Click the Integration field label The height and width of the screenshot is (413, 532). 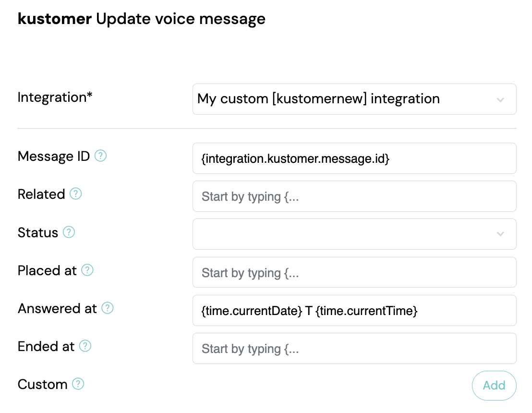55,97
